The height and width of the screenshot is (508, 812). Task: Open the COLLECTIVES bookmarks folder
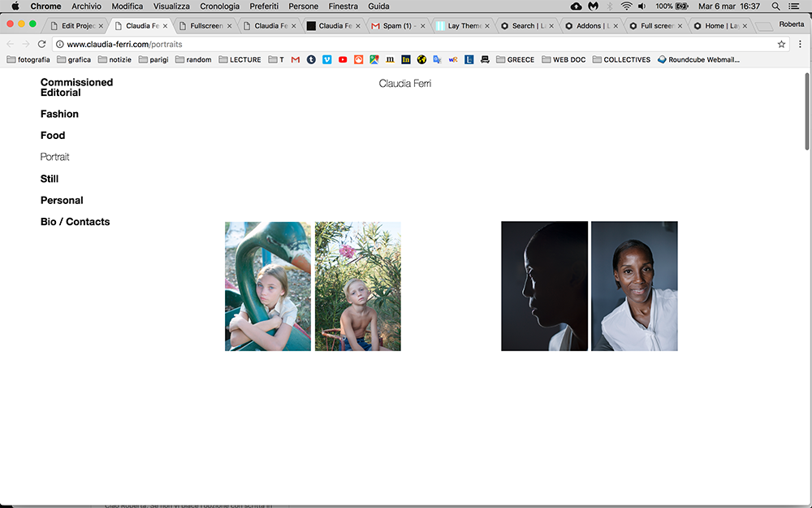621,59
